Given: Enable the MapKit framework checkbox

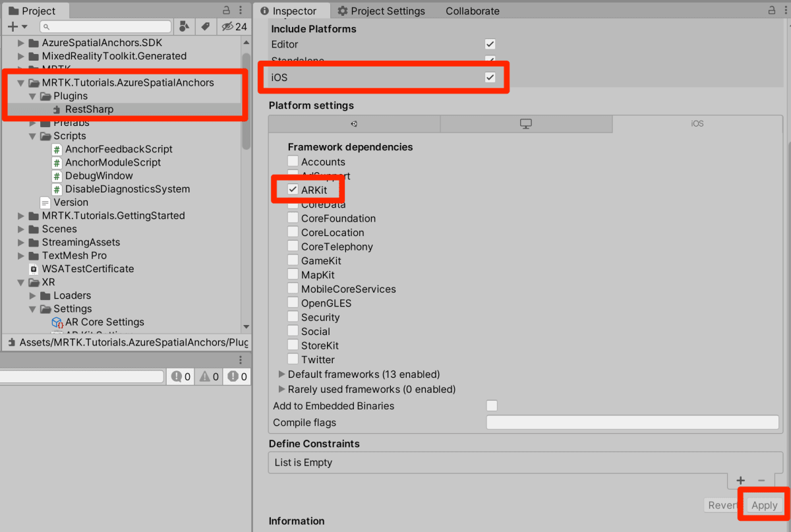Looking at the screenshot, I should click(x=293, y=275).
